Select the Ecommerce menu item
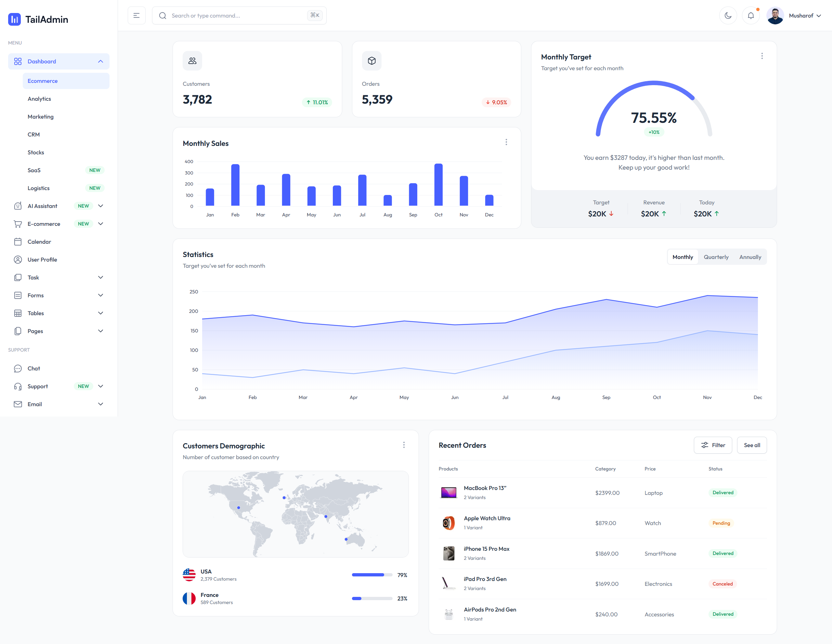832x644 pixels. click(x=66, y=81)
